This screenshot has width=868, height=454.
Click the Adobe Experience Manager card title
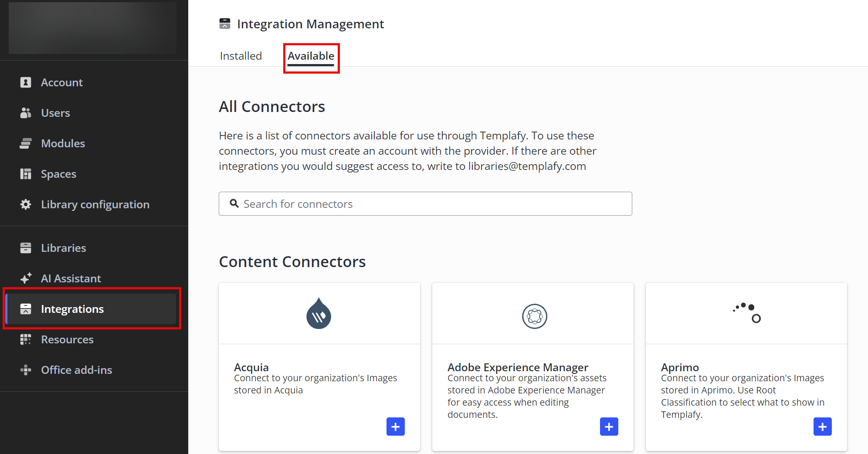pyautogui.click(x=518, y=367)
